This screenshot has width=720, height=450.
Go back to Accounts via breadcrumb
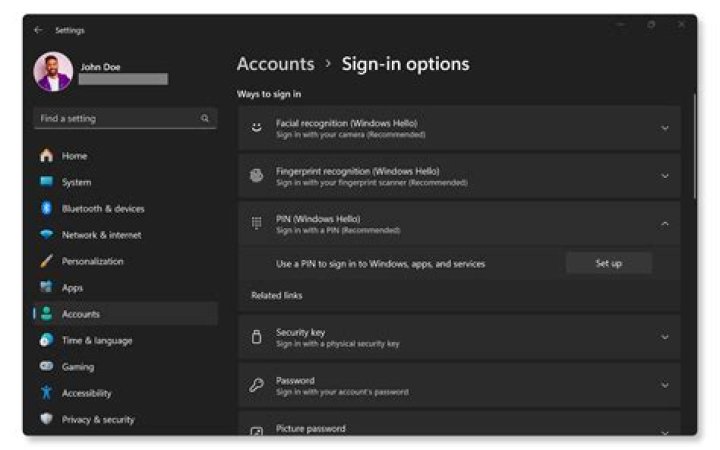pyautogui.click(x=276, y=64)
